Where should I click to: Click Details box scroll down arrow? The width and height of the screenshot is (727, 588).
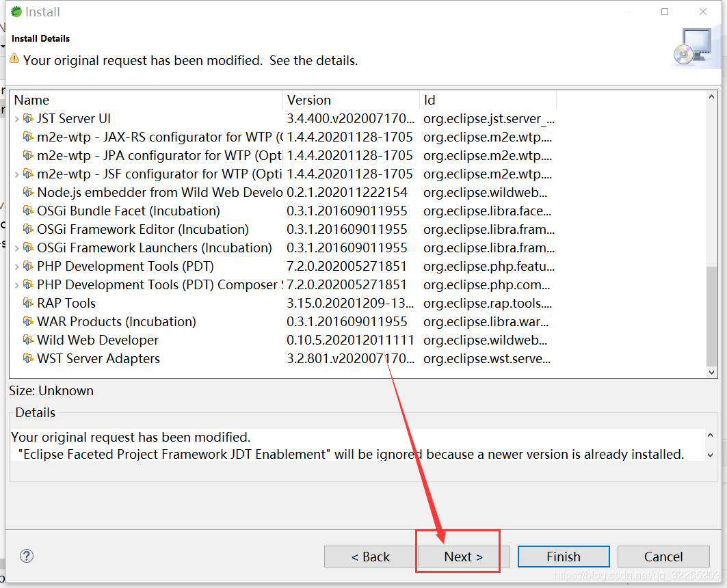711,455
